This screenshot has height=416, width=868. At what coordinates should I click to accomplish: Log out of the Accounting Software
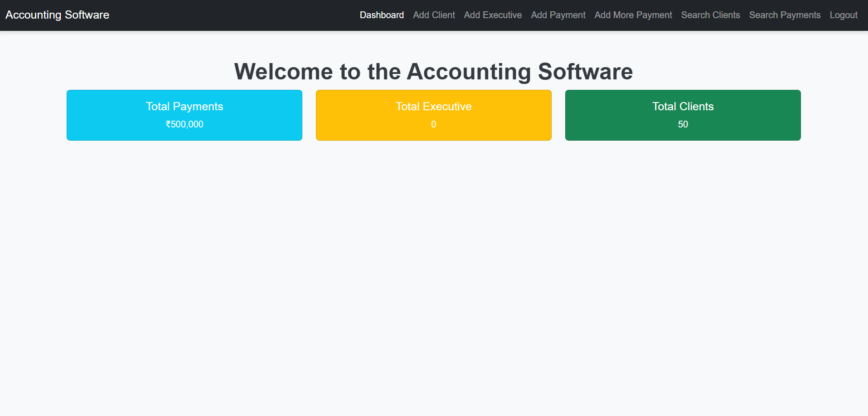point(843,15)
